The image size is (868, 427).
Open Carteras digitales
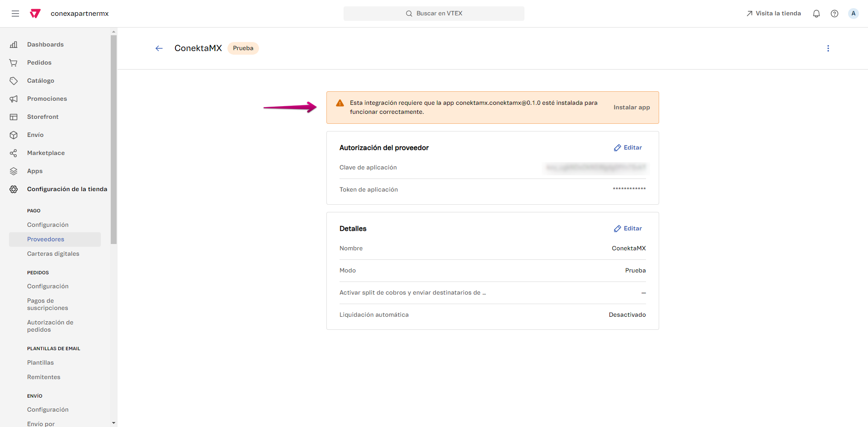[x=53, y=253]
